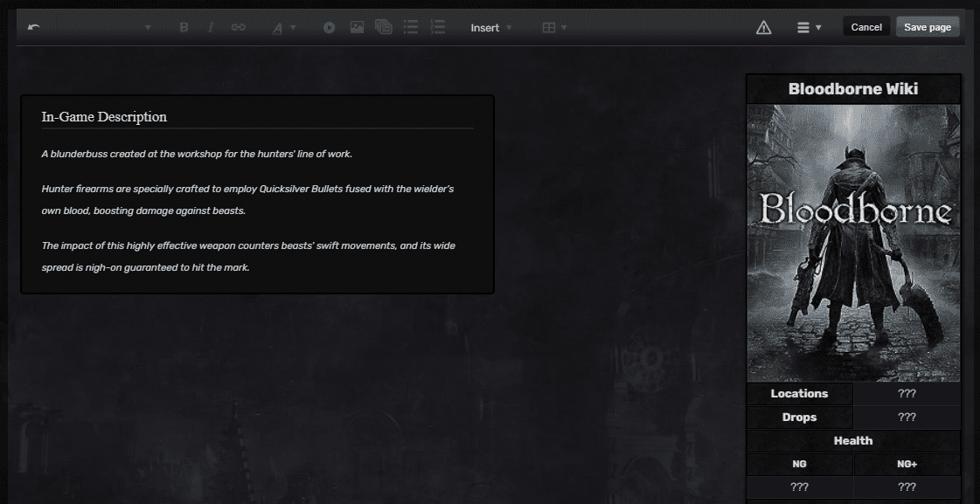Open the table dropdown
The width and height of the screenshot is (980, 504).
coord(554,27)
